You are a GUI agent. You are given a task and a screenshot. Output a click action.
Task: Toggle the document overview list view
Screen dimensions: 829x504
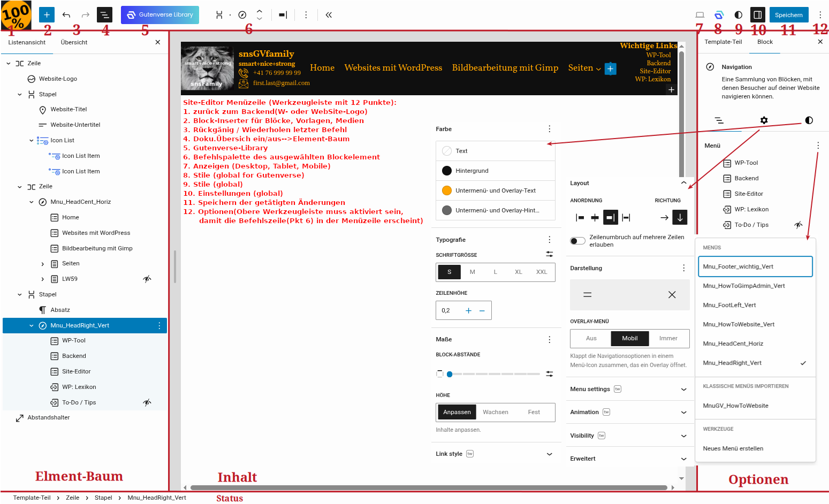pyautogui.click(x=104, y=15)
